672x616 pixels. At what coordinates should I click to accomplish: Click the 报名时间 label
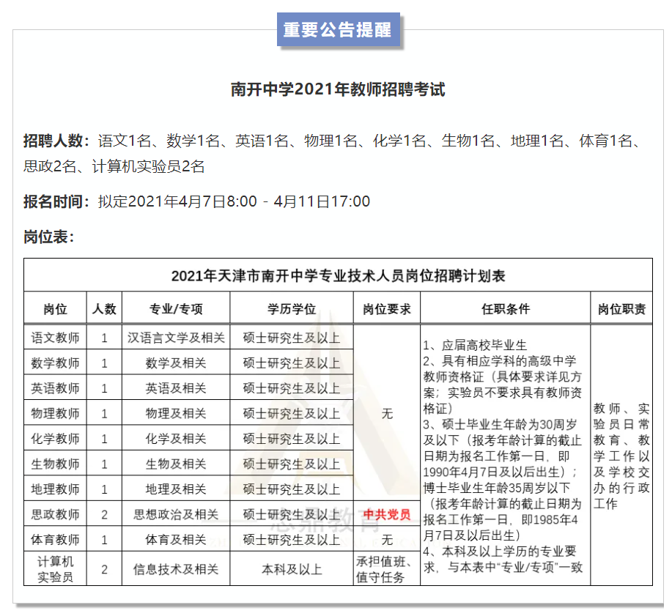tap(56, 201)
